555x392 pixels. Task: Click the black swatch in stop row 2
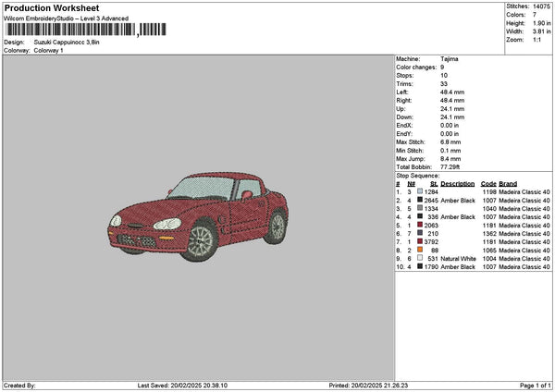coord(420,200)
